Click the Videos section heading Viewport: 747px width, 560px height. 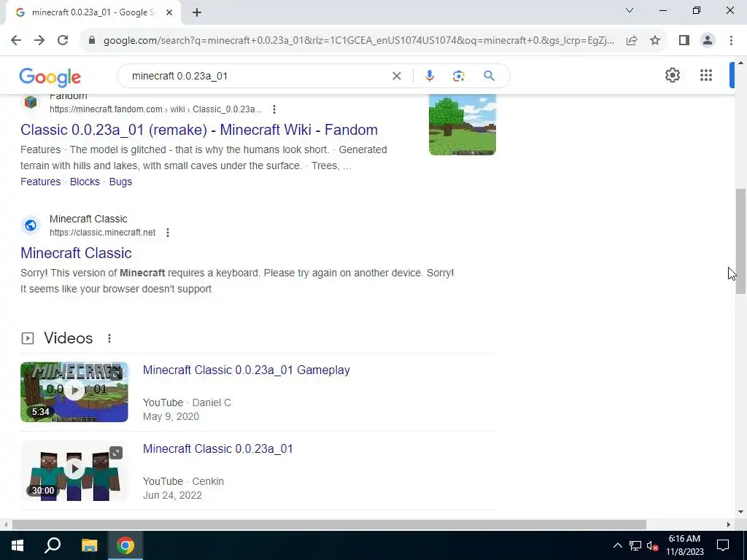(x=68, y=338)
